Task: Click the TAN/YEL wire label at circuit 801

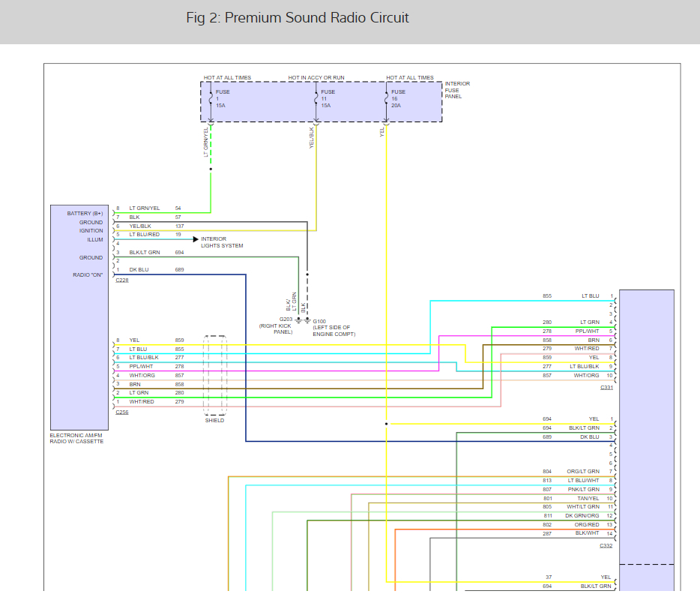Action: pyautogui.click(x=588, y=498)
